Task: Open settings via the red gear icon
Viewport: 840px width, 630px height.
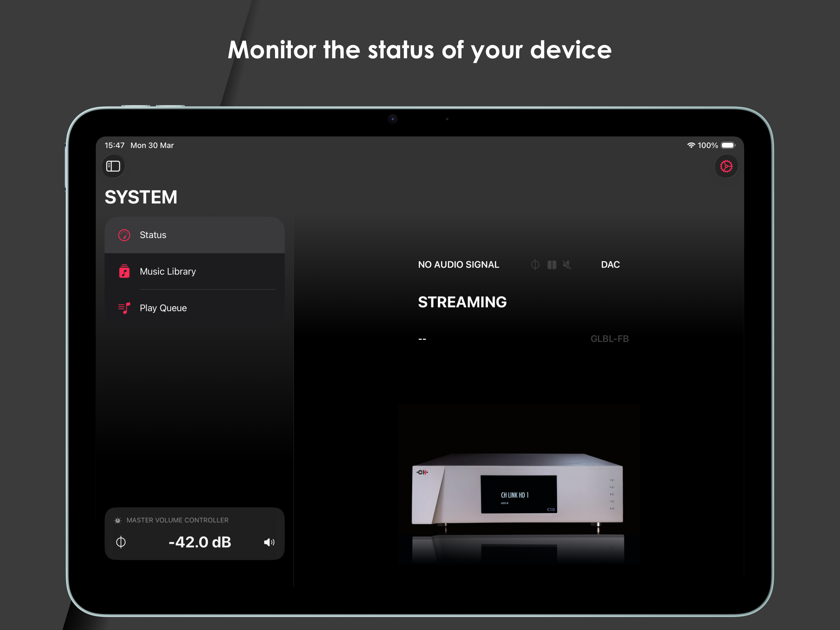Action: [726, 166]
